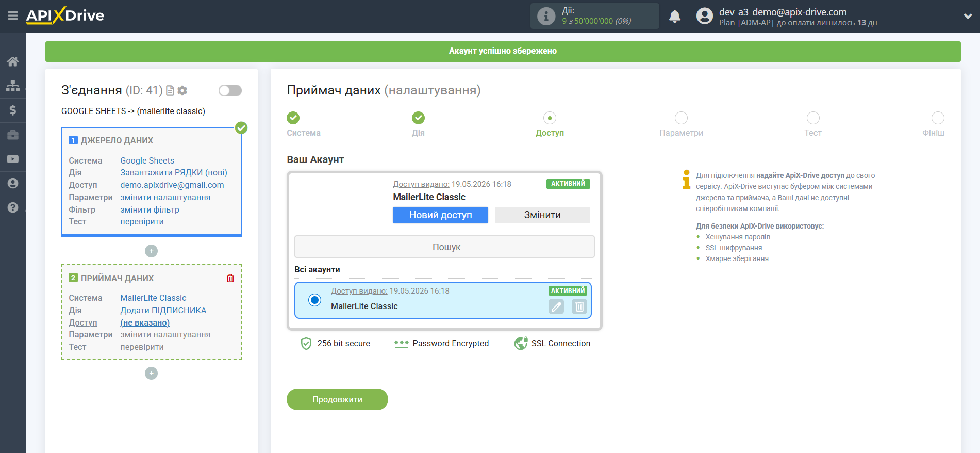Click source перевірити test link

click(x=142, y=221)
